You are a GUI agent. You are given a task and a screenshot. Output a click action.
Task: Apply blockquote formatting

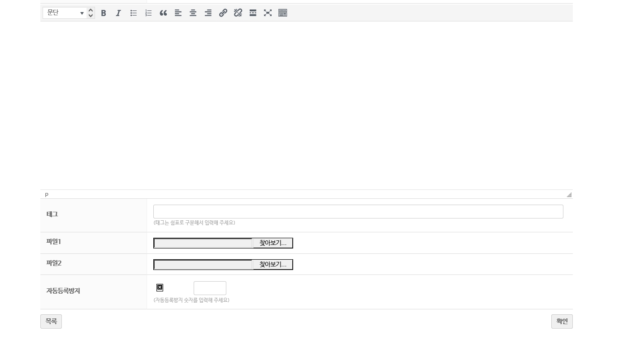(163, 13)
